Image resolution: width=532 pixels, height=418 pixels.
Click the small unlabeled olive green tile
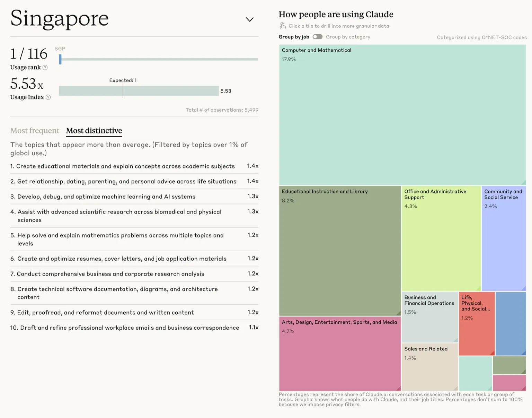click(509, 365)
